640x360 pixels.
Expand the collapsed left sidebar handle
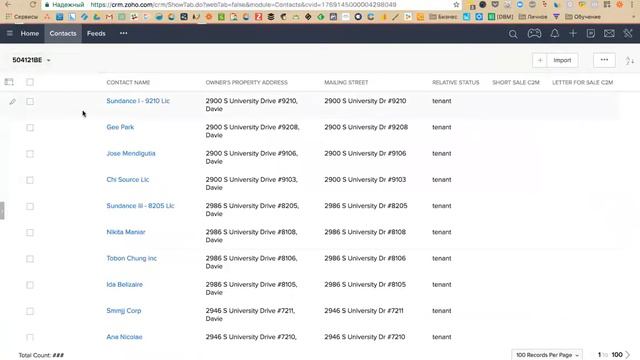pos(2,210)
